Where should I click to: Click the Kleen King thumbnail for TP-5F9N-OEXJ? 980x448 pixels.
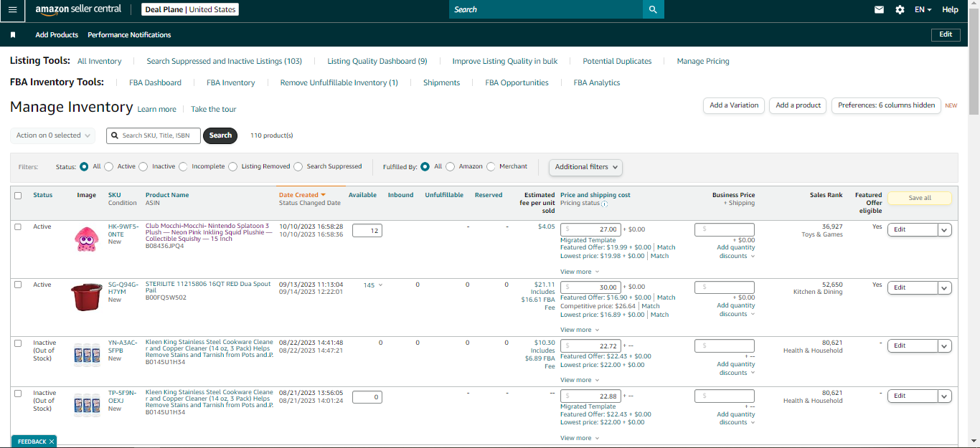pyautogui.click(x=87, y=405)
